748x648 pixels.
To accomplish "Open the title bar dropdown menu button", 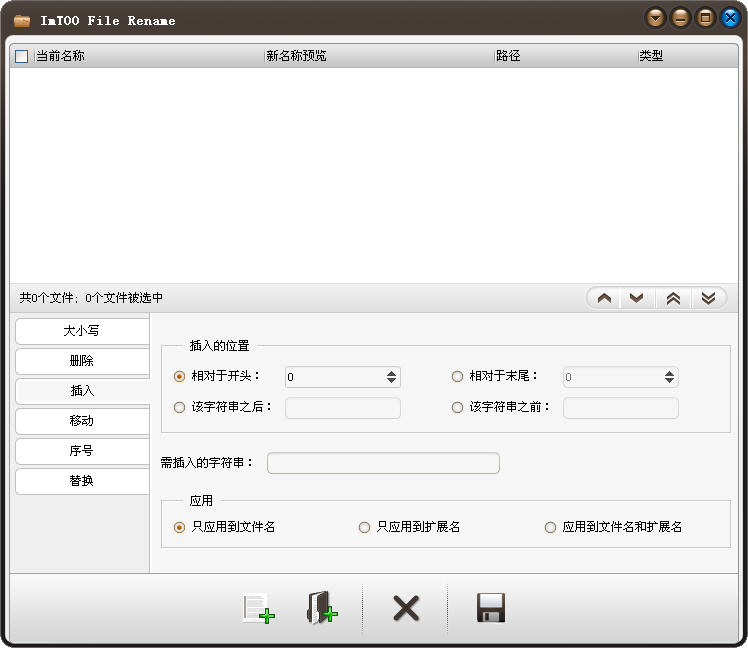I will click(655, 19).
